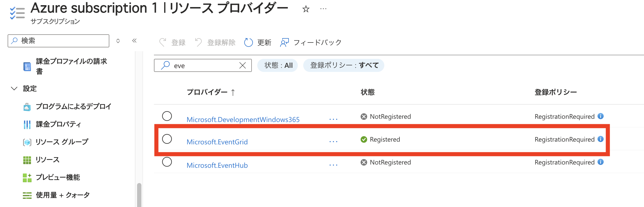Open the context menu for Microsoft.DevelopmentWindows365

click(333, 119)
